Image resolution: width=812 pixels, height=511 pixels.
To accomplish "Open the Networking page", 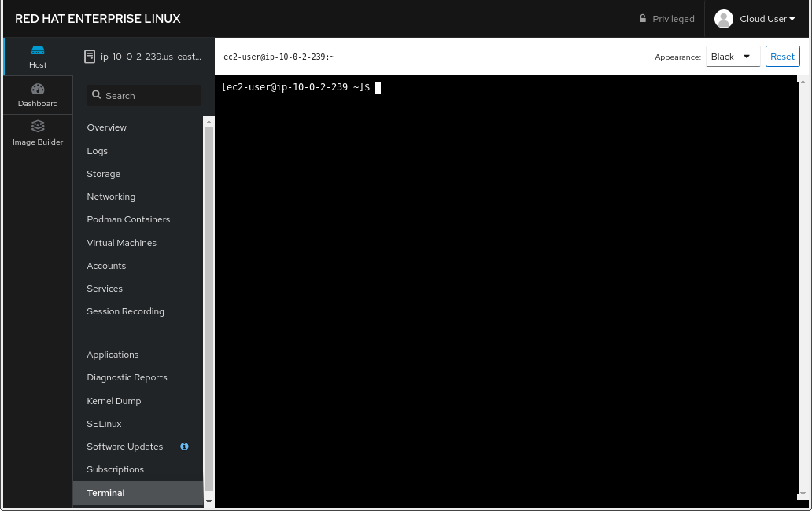I will click(x=111, y=197).
